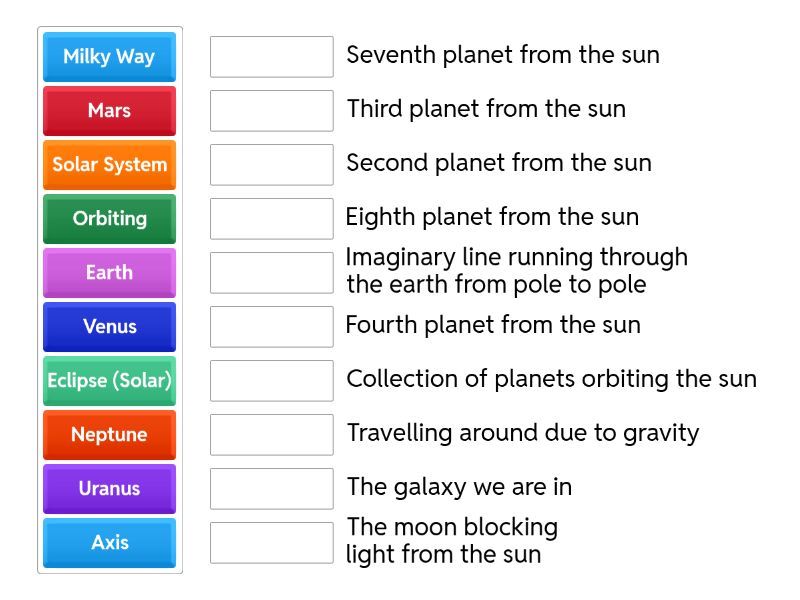
Task: Click answer box for Eighth planet
Action: point(271,218)
